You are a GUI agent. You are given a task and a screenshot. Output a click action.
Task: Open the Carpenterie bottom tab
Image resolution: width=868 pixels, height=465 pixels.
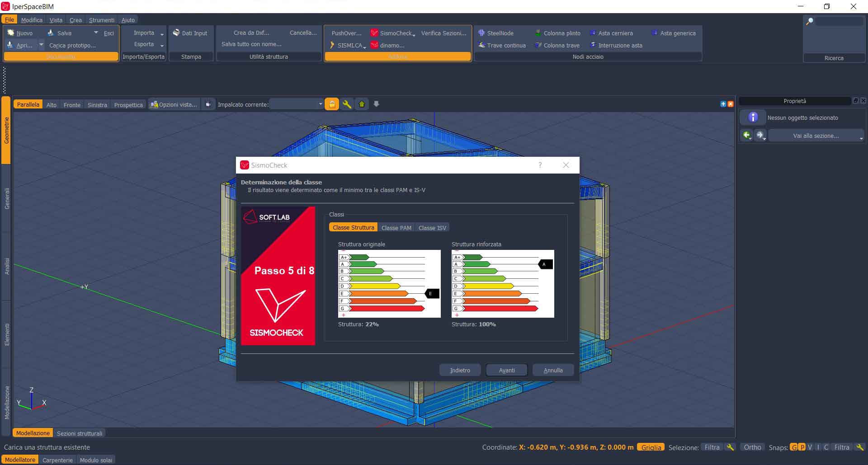[x=57, y=460]
